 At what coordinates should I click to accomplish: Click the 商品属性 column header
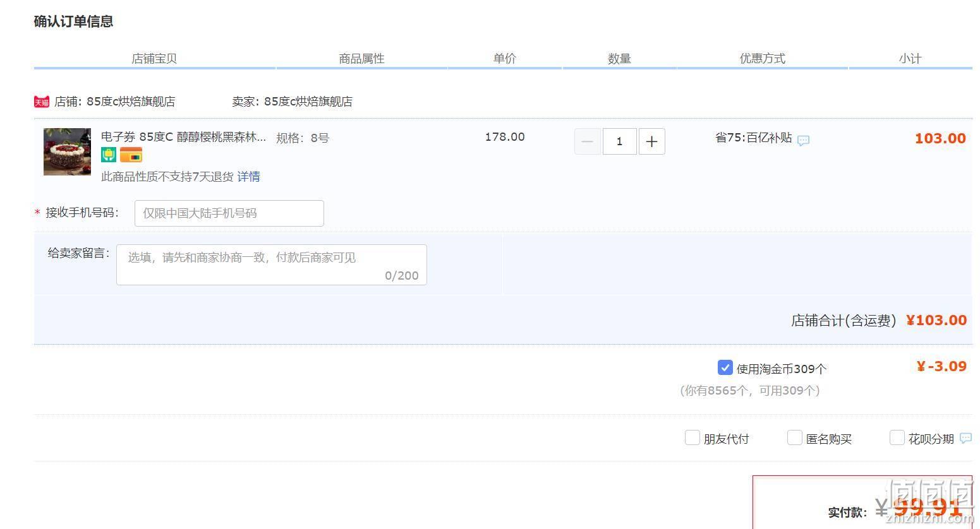(x=361, y=59)
